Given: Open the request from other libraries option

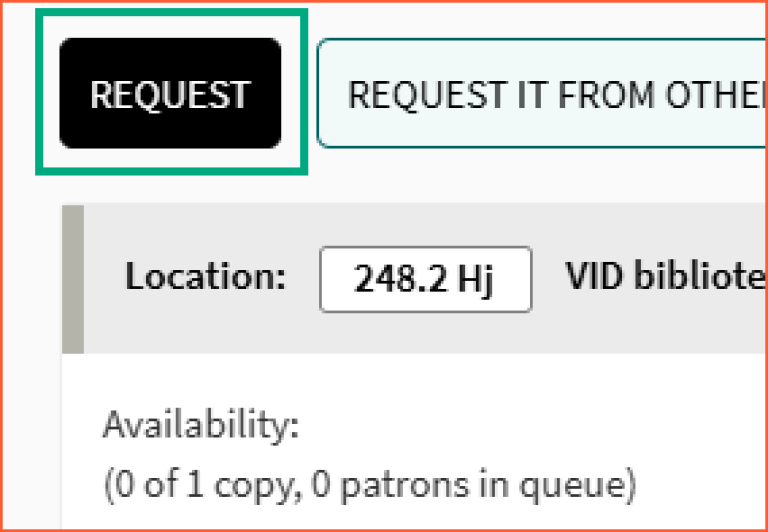Looking at the screenshot, I should (x=542, y=93).
